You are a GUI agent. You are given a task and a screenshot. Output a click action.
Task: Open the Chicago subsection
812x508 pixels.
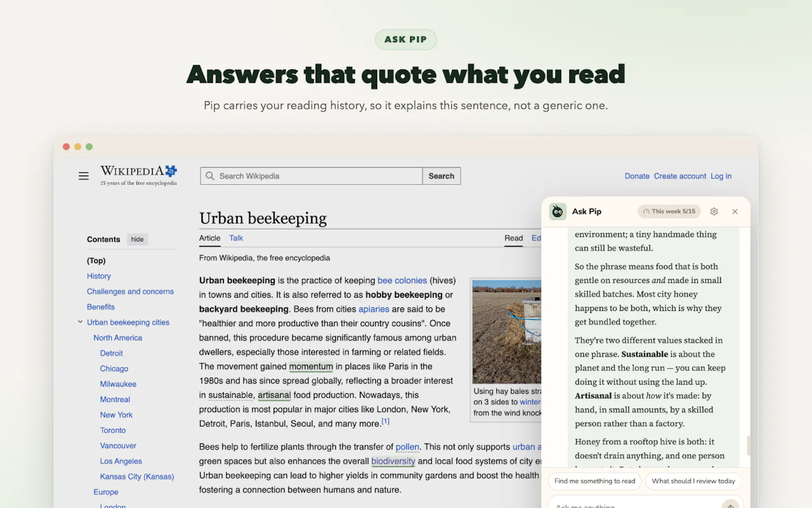pyautogui.click(x=114, y=368)
